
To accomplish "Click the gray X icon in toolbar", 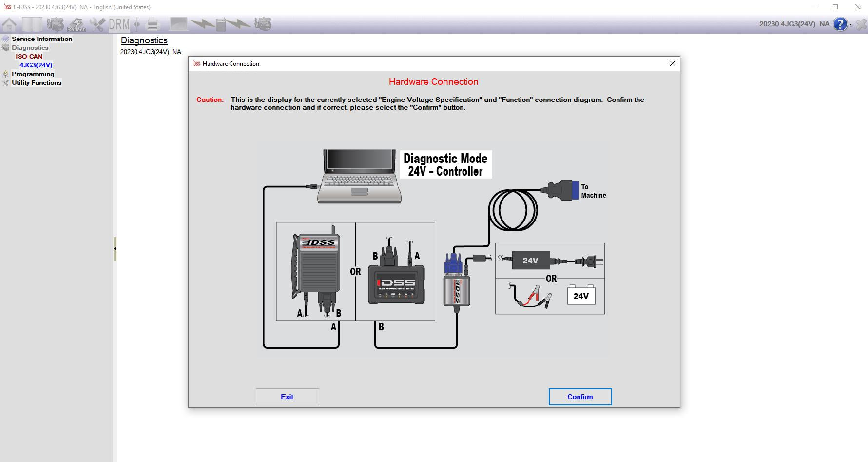I will [x=861, y=24].
